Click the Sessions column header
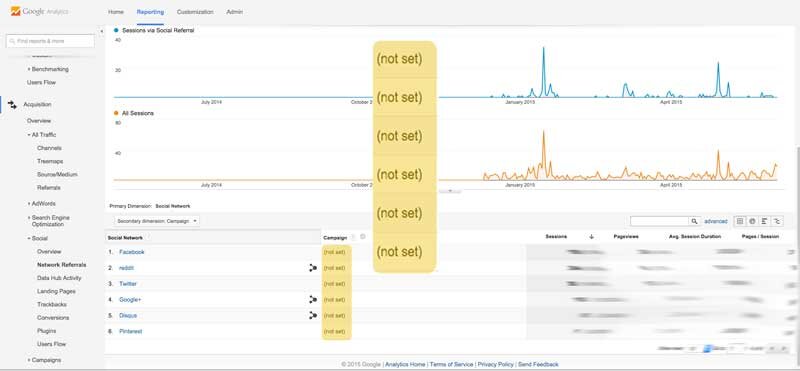Image resolution: width=800 pixels, height=371 pixels. point(556,237)
